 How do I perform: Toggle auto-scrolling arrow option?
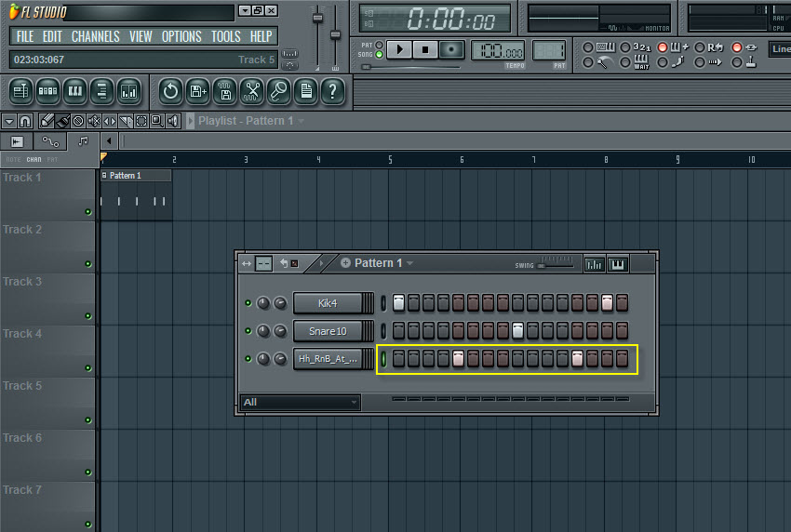700,62
